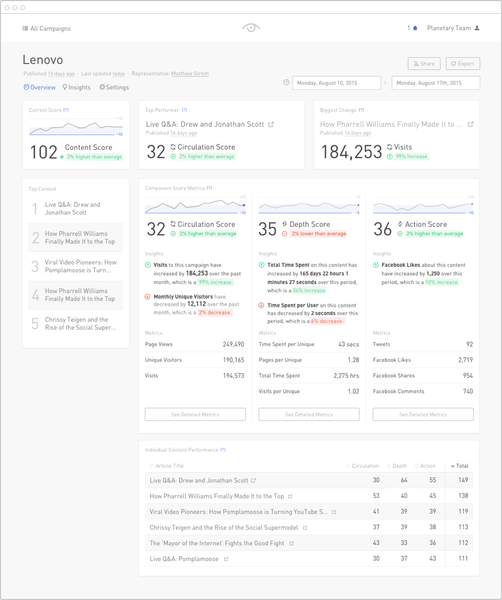Open help icon next to Individual Content Performance

tap(223, 450)
